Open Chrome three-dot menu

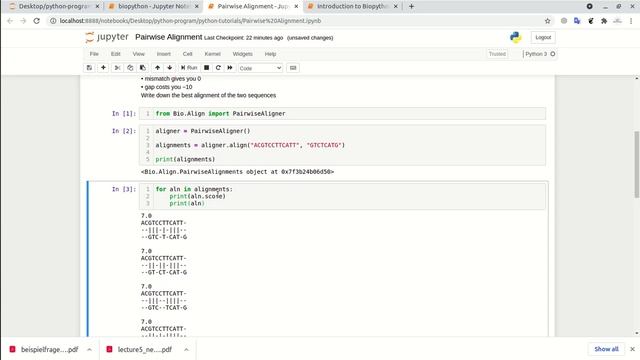pos(631,21)
